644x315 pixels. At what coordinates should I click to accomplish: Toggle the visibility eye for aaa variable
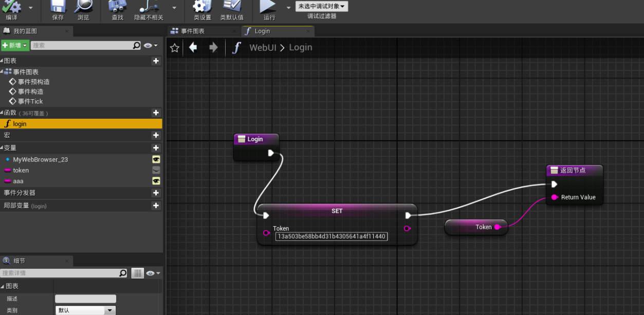point(156,181)
